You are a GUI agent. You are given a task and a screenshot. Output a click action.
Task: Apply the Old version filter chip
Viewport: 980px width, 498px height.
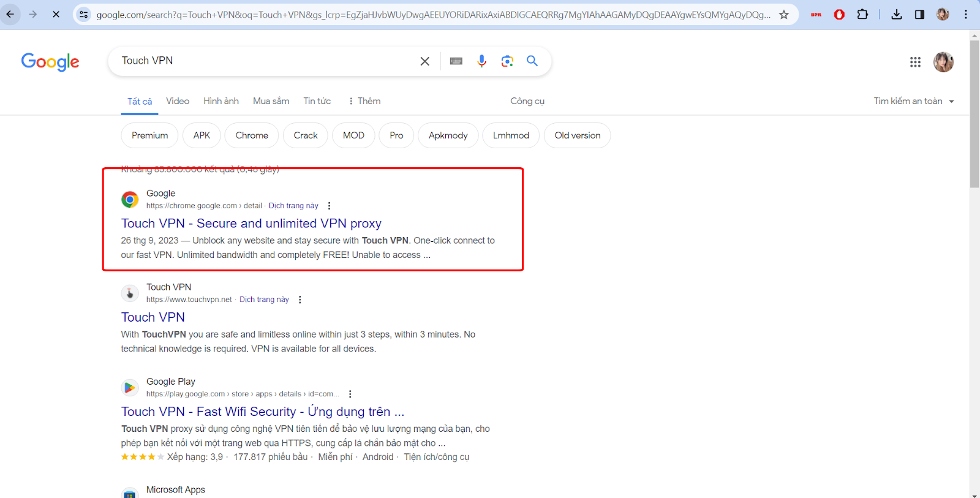578,135
